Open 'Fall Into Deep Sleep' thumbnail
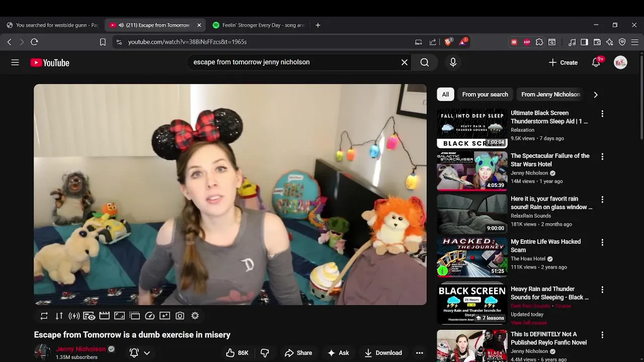 point(472,128)
